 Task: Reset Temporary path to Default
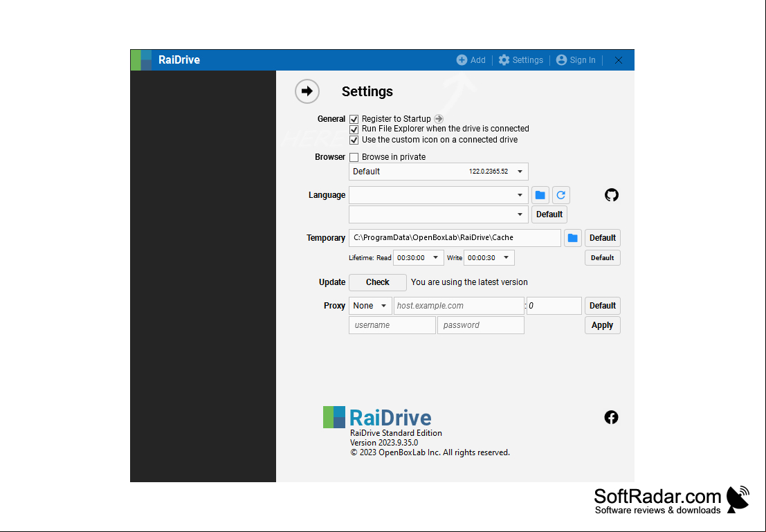click(602, 238)
